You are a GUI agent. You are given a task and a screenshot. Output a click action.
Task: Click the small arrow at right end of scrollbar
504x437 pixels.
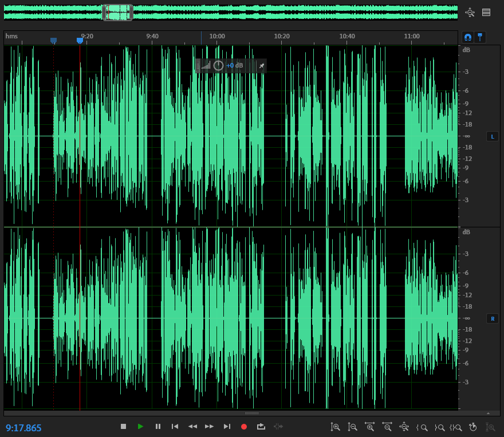tap(488, 413)
